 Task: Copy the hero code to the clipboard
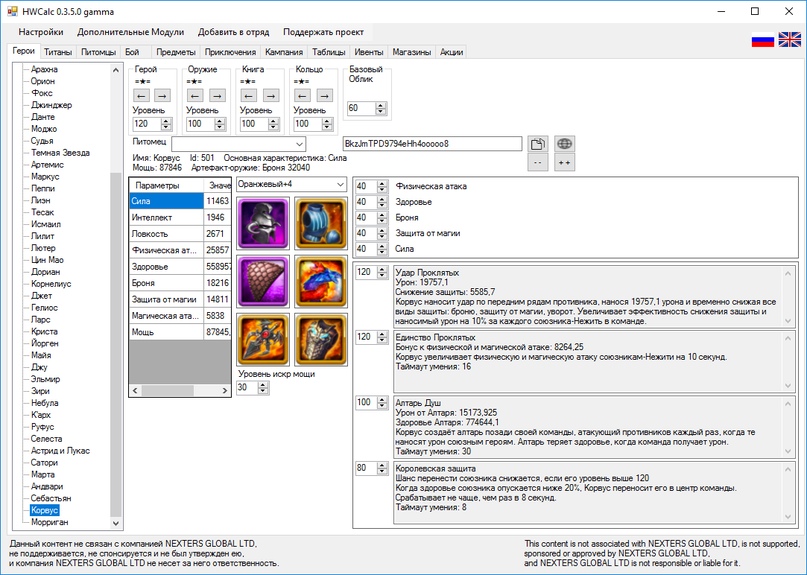[x=538, y=144]
